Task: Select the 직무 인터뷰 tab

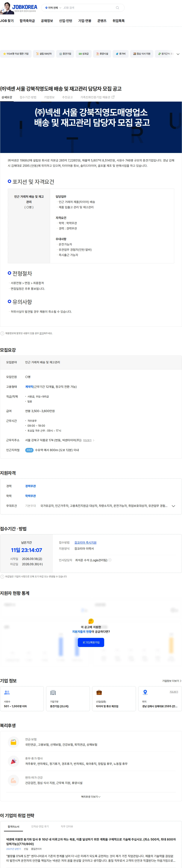Action: pos(67,826)
